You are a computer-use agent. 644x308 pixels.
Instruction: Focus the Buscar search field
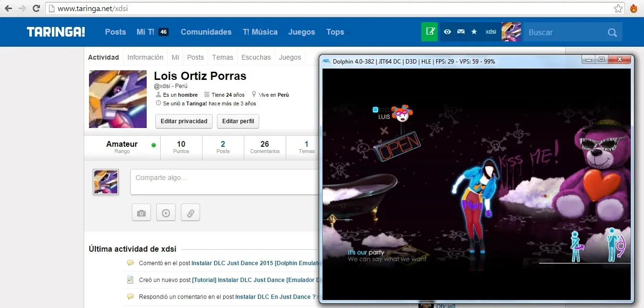click(x=565, y=32)
